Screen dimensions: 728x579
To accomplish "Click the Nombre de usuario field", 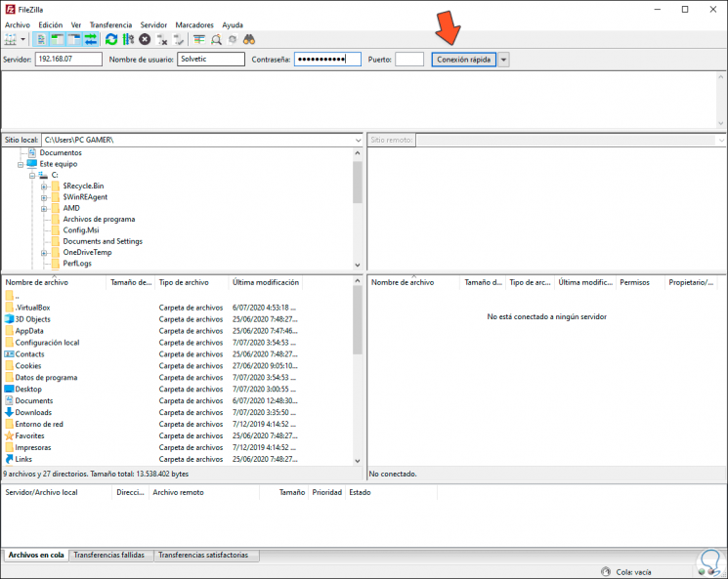I will pyautogui.click(x=211, y=59).
